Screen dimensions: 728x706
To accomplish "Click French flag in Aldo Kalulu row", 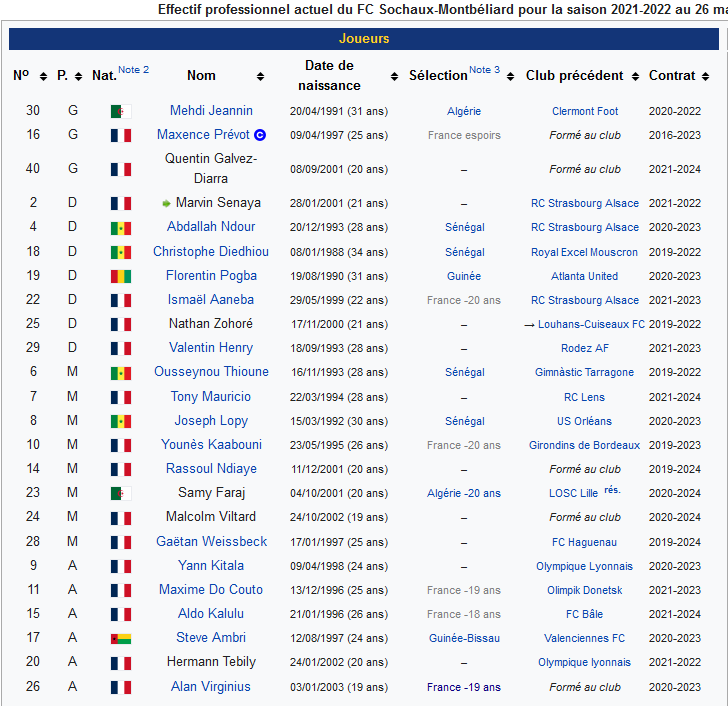I will click(x=121, y=615).
